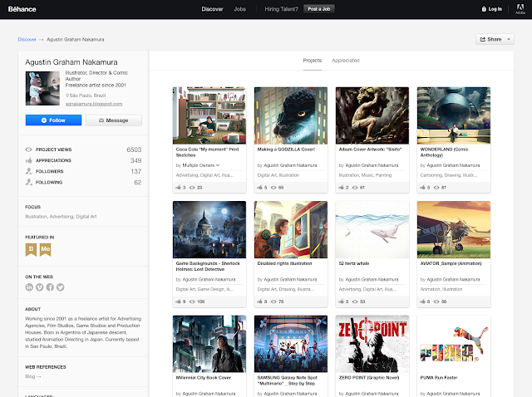Open the Blog web reference link
The width and height of the screenshot is (532, 397).
33,377
